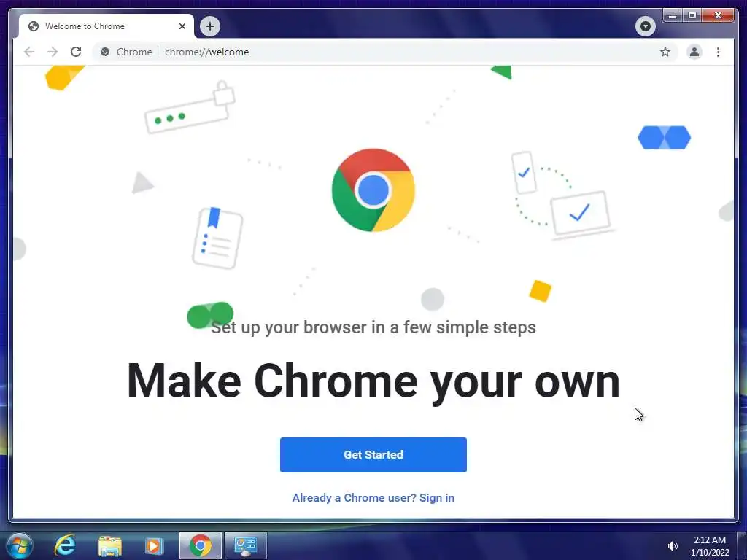Viewport: 747px width, 560px height.
Task: Close the Welcome to Chrome tab
Action: coord(182,26)
